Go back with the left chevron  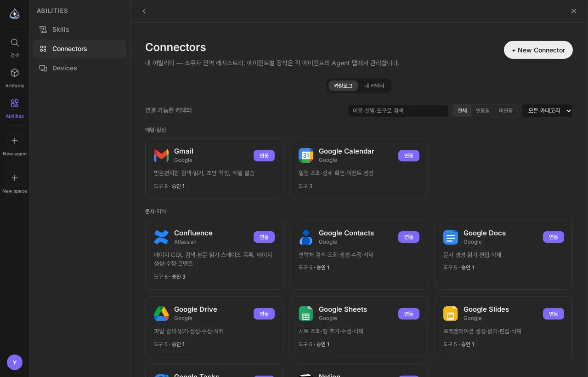[144, 11]
